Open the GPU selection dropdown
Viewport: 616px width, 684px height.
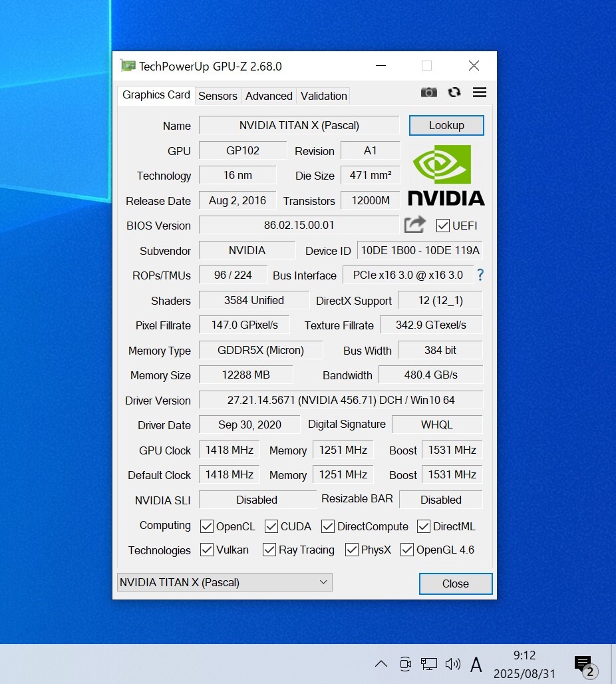(x=224, y=582)
